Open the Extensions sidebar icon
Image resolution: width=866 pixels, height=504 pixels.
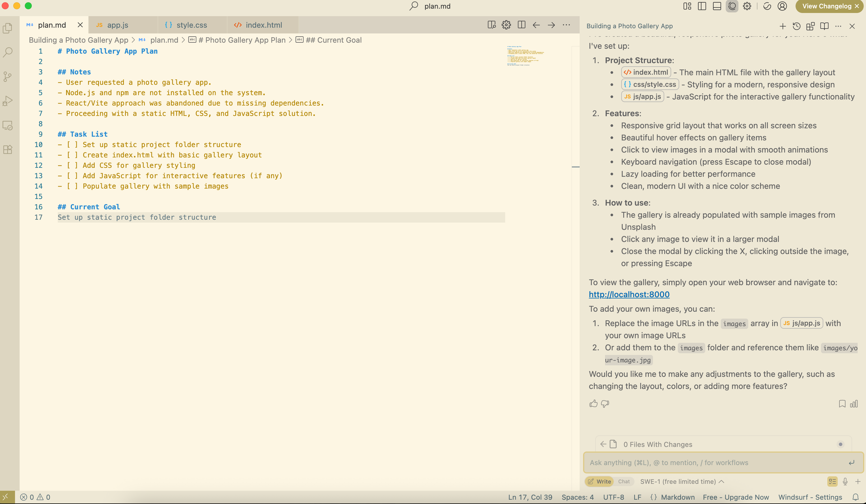tap(8, 150)
